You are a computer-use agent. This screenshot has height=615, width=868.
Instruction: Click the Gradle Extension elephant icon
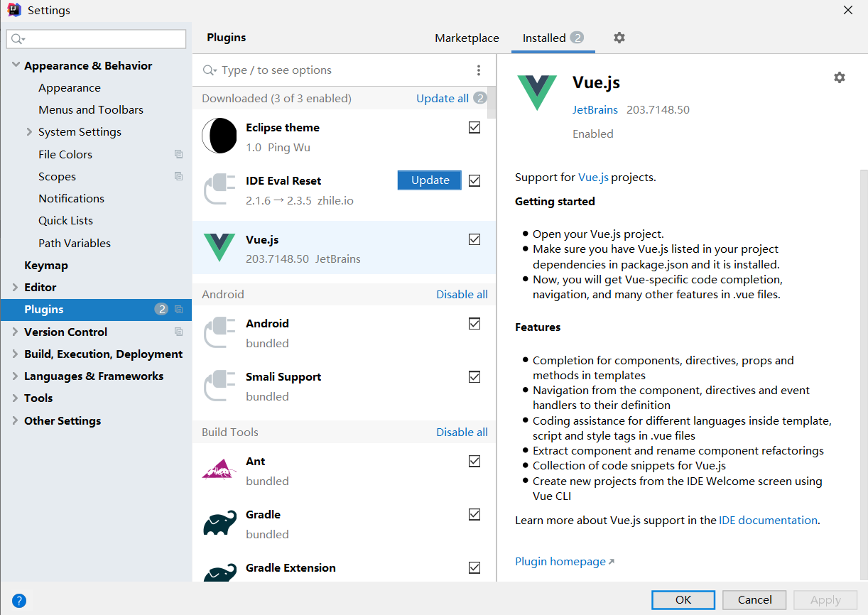pyautogui.click(x=219, y=572)
